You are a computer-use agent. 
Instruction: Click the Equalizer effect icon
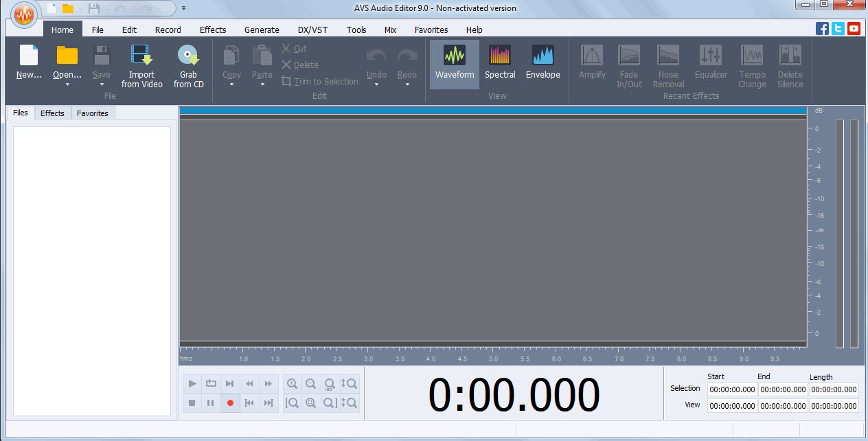pos(711,55)
